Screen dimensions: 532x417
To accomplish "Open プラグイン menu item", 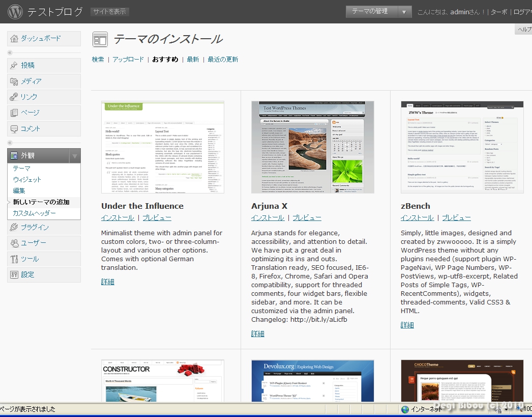I will tap(44, 227).
